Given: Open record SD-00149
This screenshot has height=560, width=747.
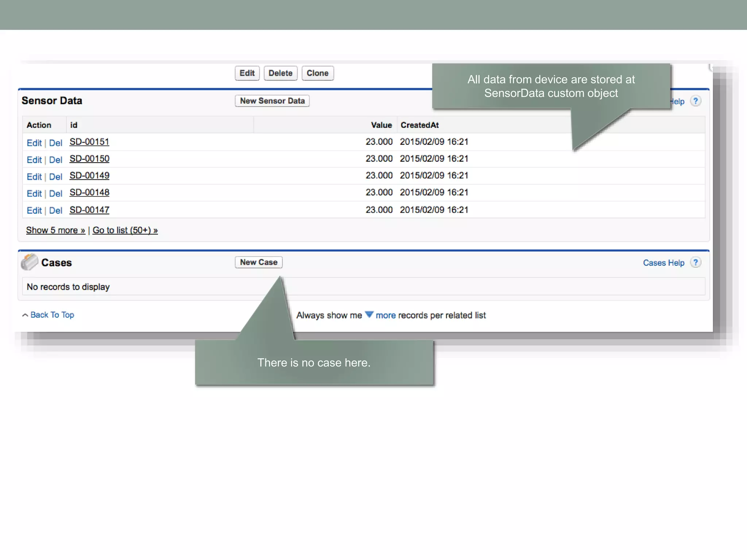Looking at the screenshot, I should (x=89, y=175).
